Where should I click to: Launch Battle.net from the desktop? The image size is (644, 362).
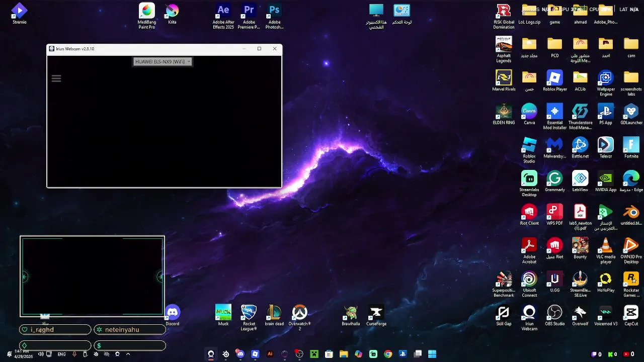coord(580,148)
